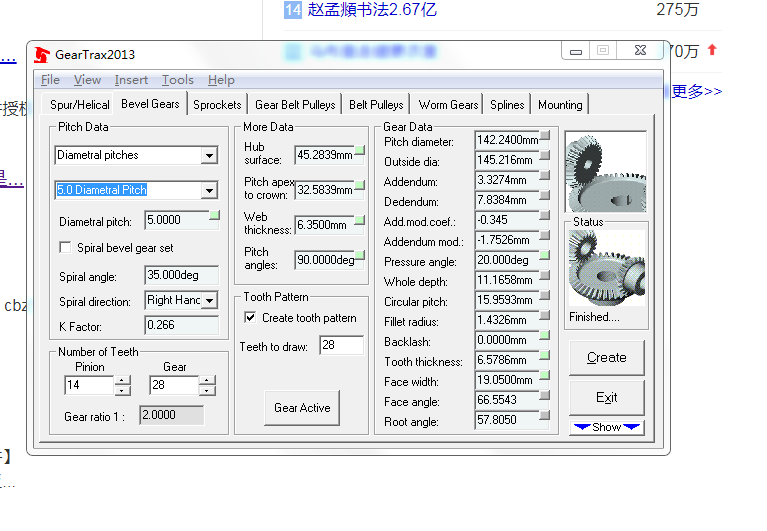Switch to the Worm Gears tab
Viewport: 767px width, 531px height.
tap(448, 105)
